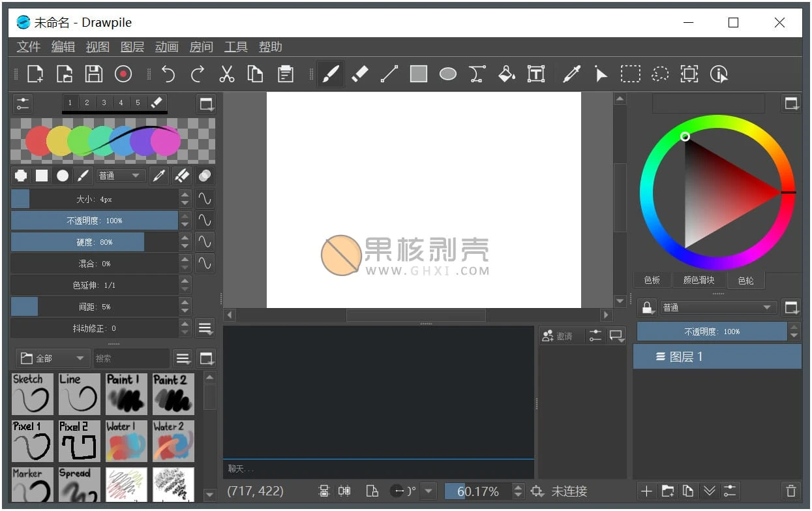
Task: Select the ellipse shape tool
Action: pyautogui.click(x=448, y=74)
